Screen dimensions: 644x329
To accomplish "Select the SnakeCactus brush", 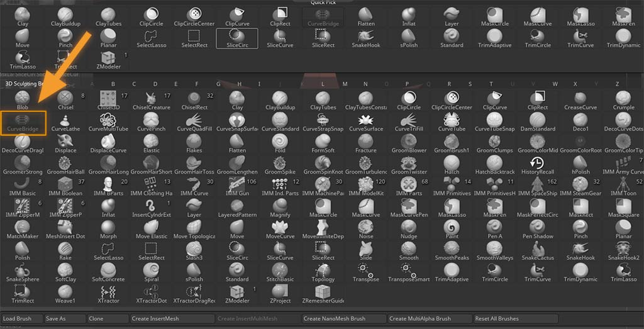I will click(x=537, y=250).
